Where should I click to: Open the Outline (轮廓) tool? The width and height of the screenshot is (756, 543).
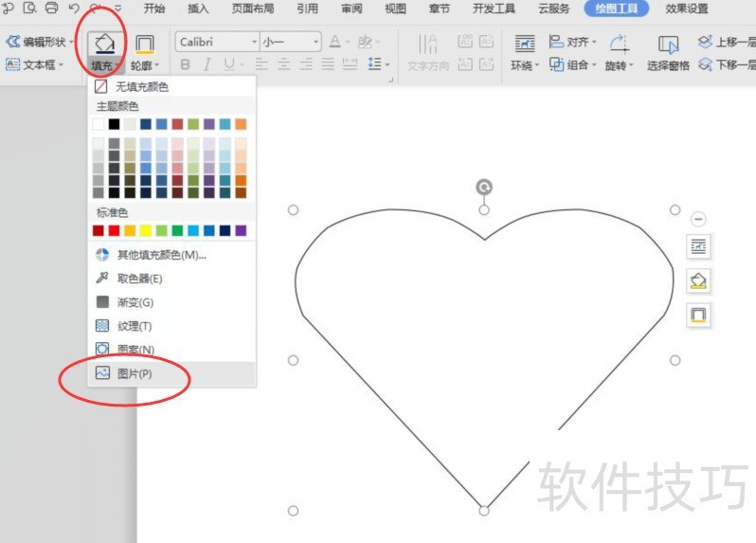144,51
